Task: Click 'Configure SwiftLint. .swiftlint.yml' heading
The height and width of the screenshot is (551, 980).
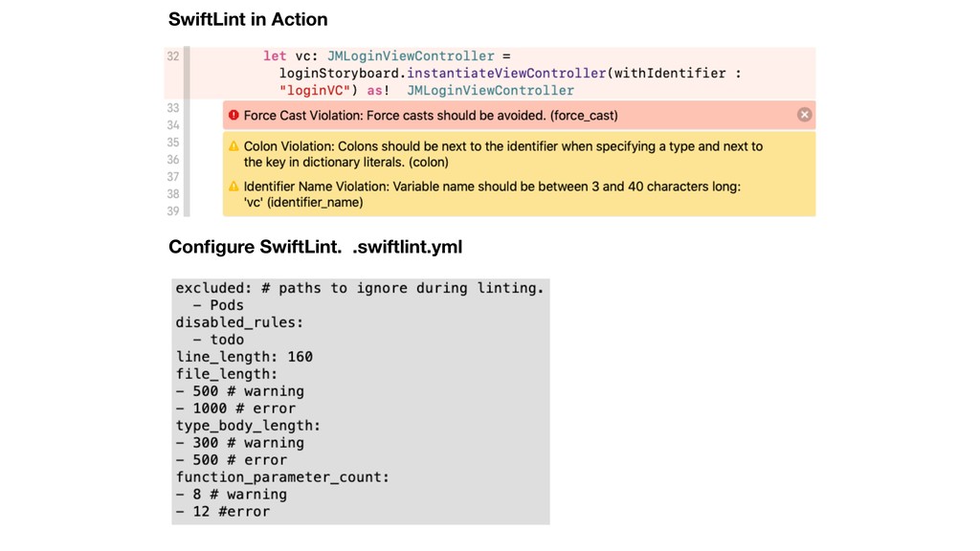Action: pyautogui.click(x=316, y=247)
